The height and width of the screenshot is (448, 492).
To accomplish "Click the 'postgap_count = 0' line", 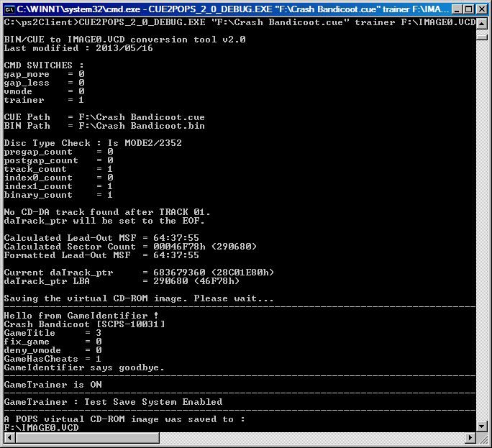I will [59, 160].
